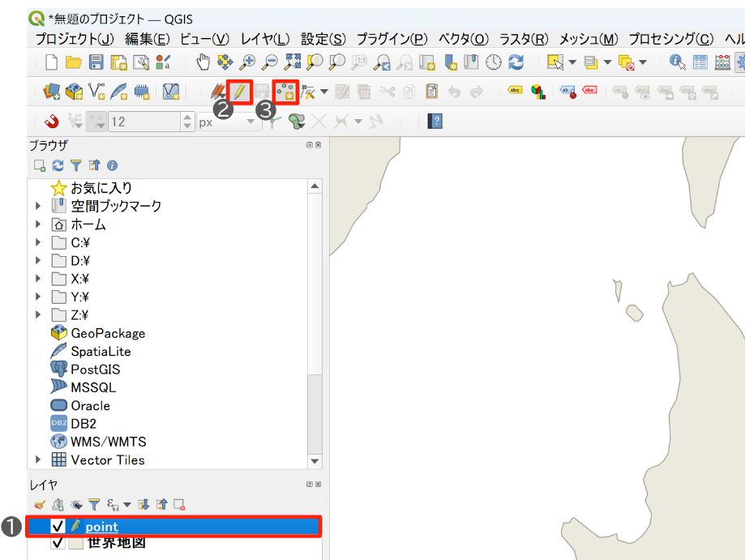This screenshot has height=560, width=745.
Task: Create a new project with the blank page icon
Action: [x=51, y=62]
